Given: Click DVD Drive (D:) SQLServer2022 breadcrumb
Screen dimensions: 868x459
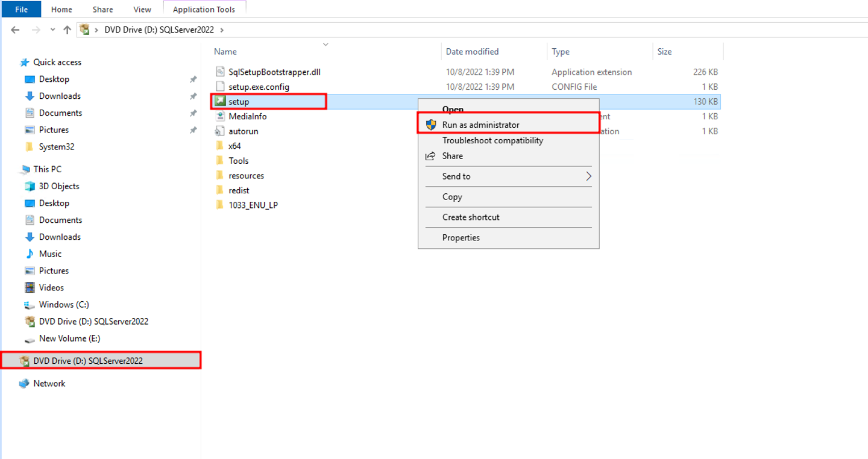Looking at the screenshot, I should 159,30.
